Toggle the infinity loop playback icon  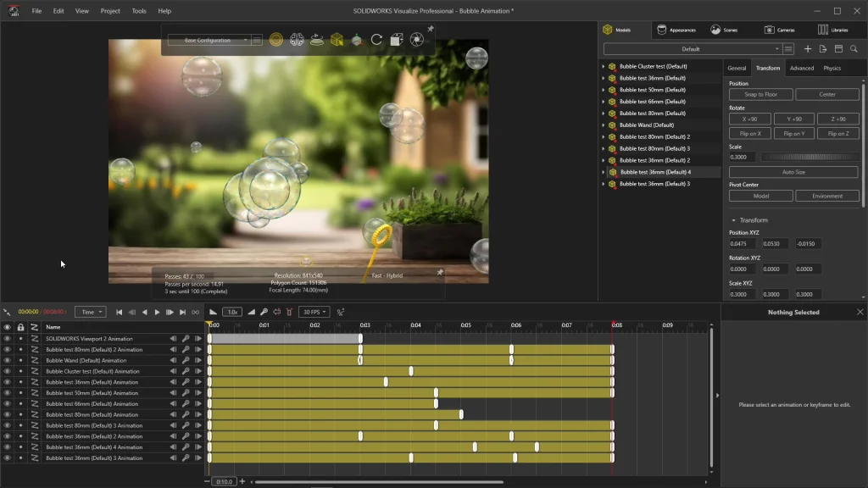click(196, 312)
